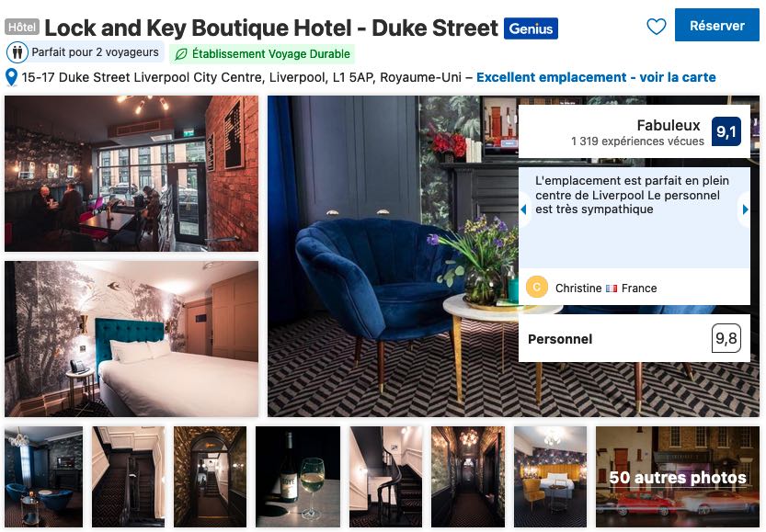
Task: Click the Genius badge
Action: tap(531, 28)
